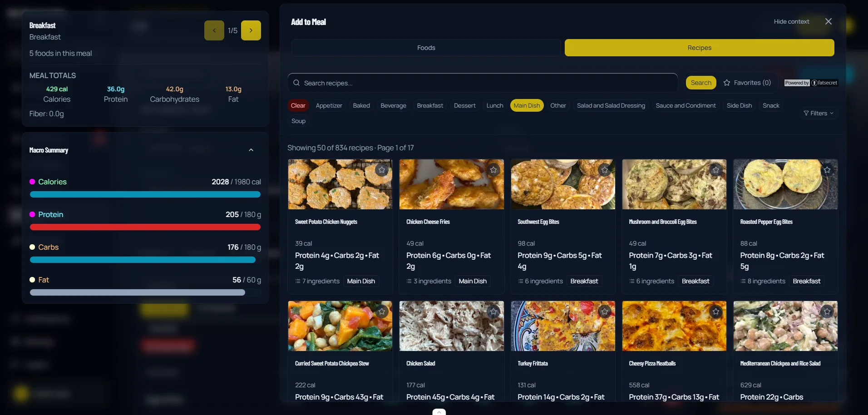Open the fatsecret powered-by logo

(x=811, y=83)
